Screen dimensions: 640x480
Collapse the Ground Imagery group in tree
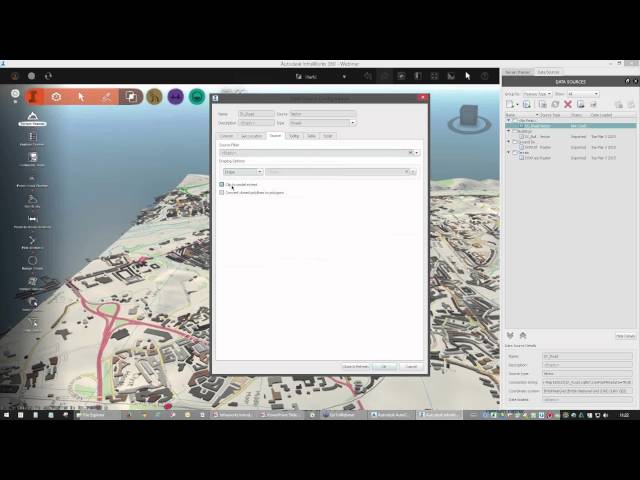[509, 142]
